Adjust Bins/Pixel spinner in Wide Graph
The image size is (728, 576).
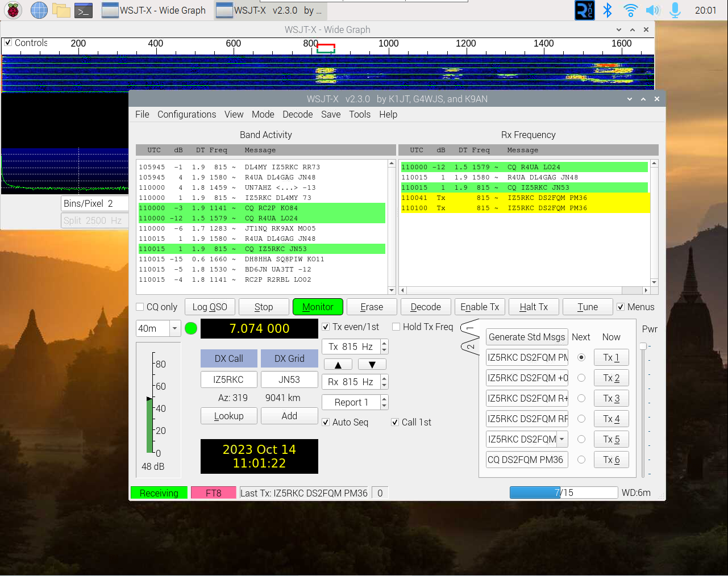(95, 203)
